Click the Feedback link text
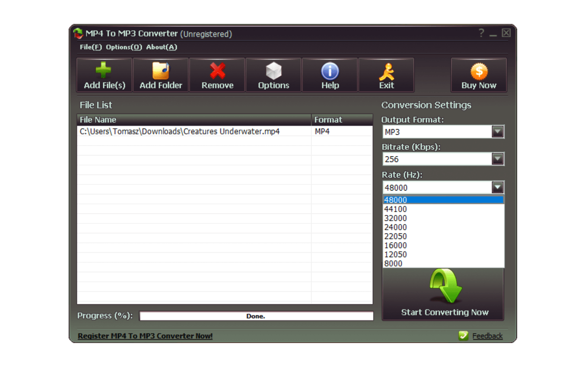Screen dimensions: 588x375 coord(487,336)
